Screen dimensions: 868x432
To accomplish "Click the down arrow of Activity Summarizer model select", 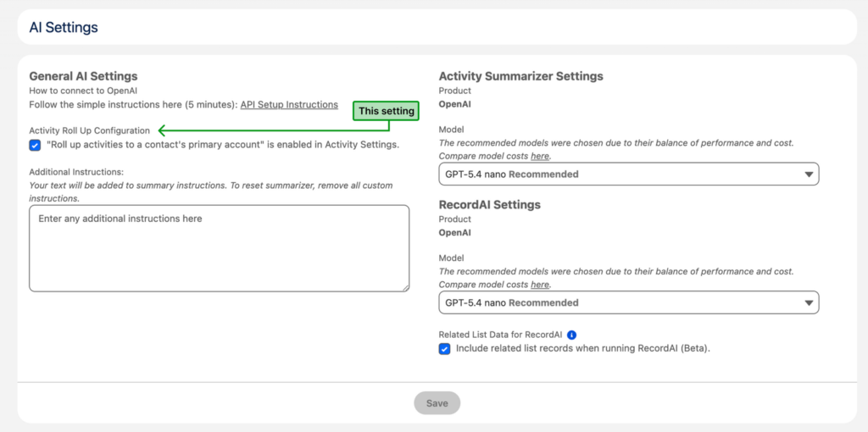I will point(809,174).
